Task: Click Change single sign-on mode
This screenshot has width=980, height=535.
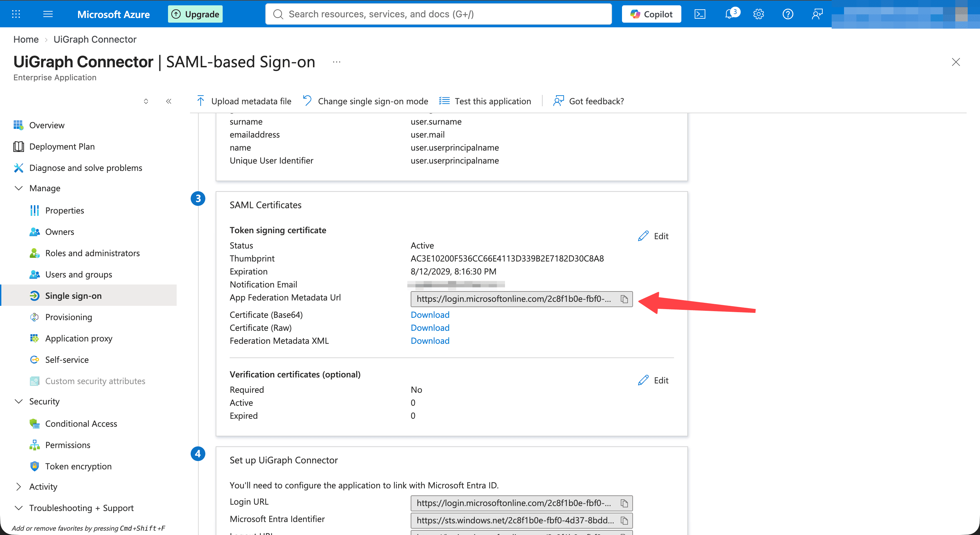Action: point(365,101)
